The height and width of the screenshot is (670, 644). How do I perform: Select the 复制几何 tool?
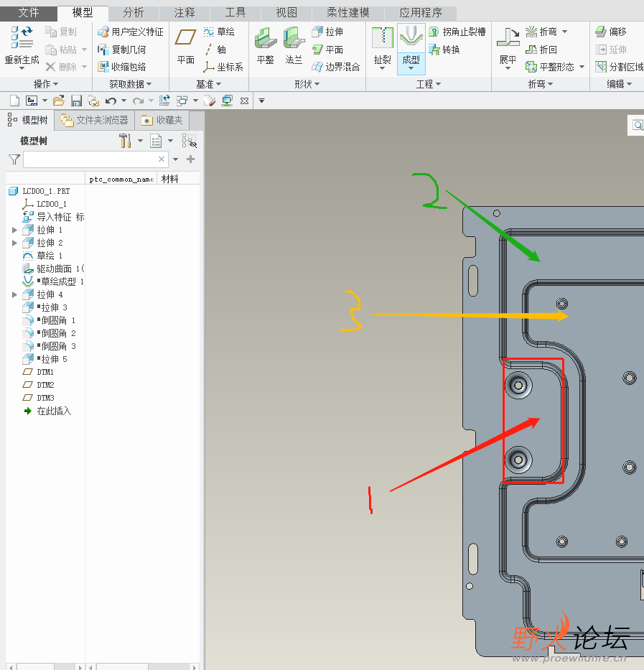(122, 50)
